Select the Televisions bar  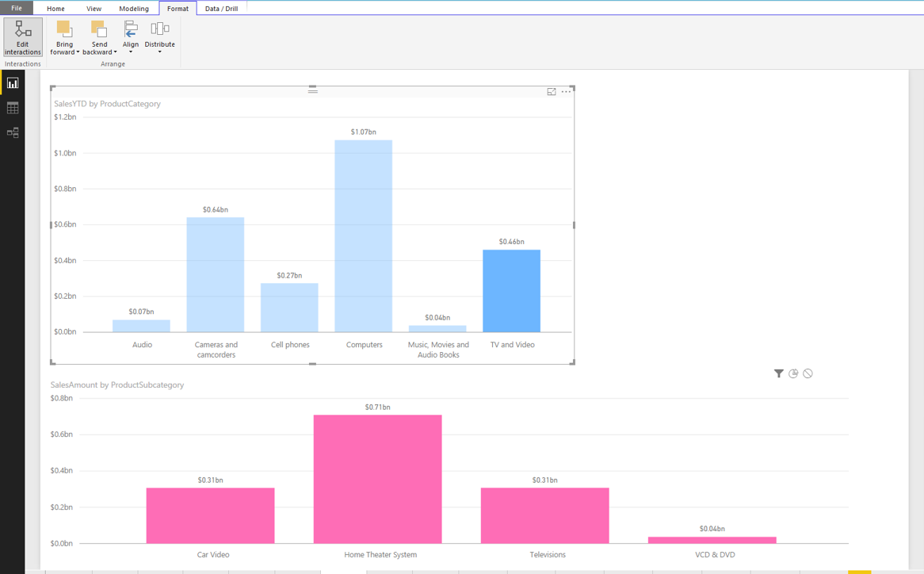click(x=545, y=515)
